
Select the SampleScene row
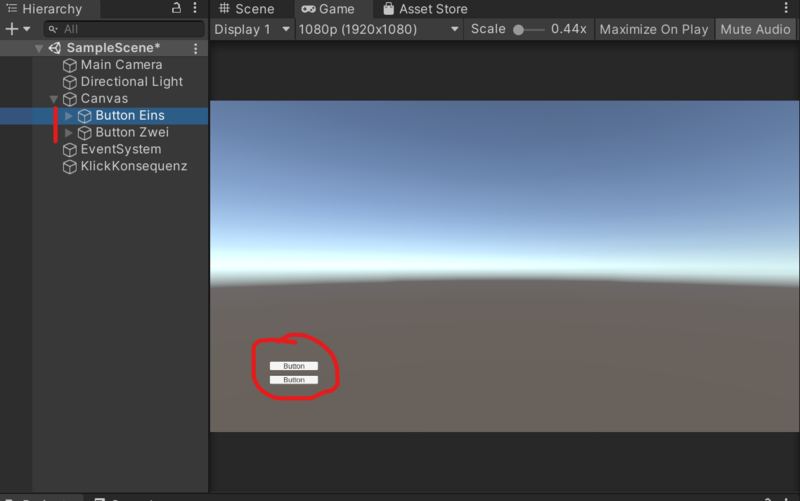pos(104,48)
